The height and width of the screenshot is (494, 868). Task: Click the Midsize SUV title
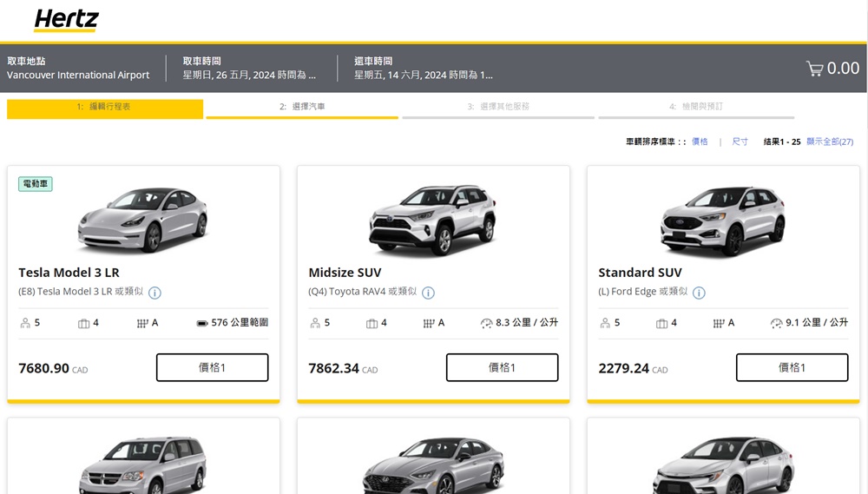pos(345,273)
